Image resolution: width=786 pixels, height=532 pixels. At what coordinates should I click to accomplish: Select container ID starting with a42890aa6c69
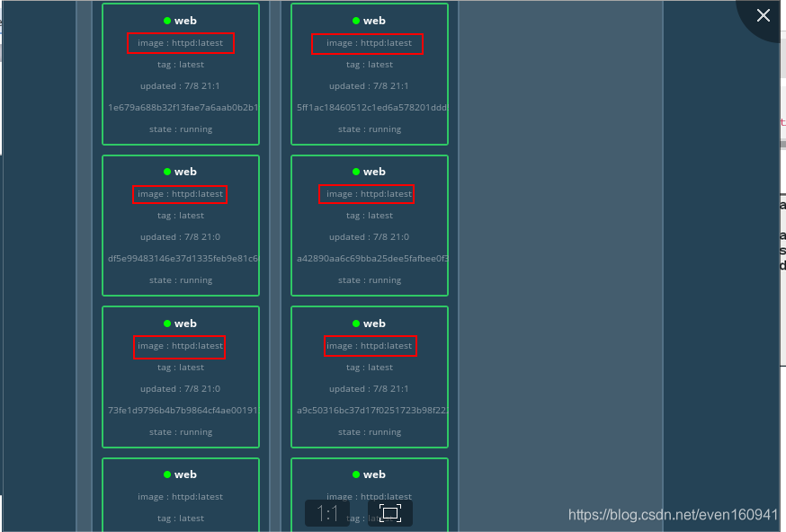click(x=372, y=259)
